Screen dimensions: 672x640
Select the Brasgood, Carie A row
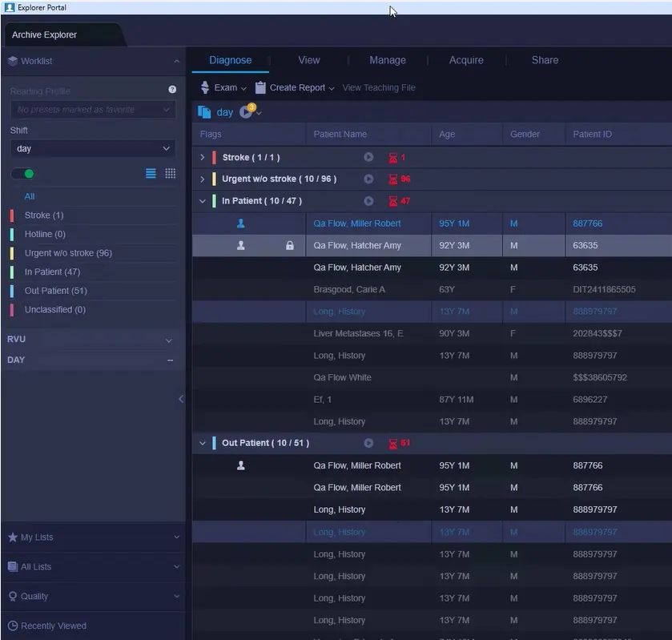pyautogui.click(x=432, y=289)
